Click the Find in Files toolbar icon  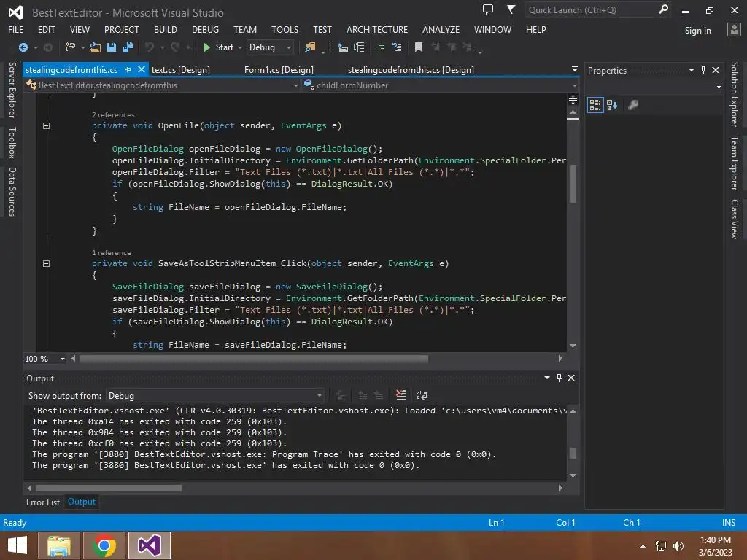pyautogui.click(x=310, y=47)
